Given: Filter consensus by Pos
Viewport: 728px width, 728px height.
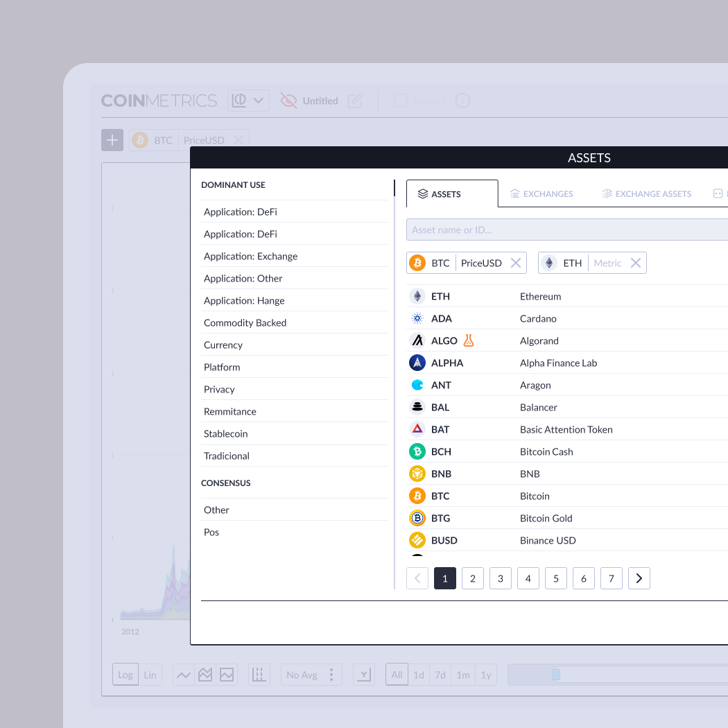Looking at the screenshot, I should [295, 532].
